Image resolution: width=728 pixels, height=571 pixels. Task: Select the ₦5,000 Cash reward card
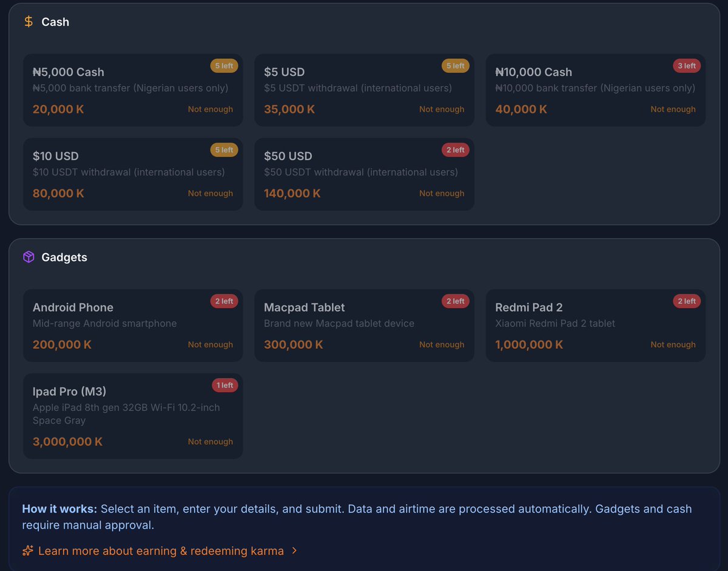point(133,90)
